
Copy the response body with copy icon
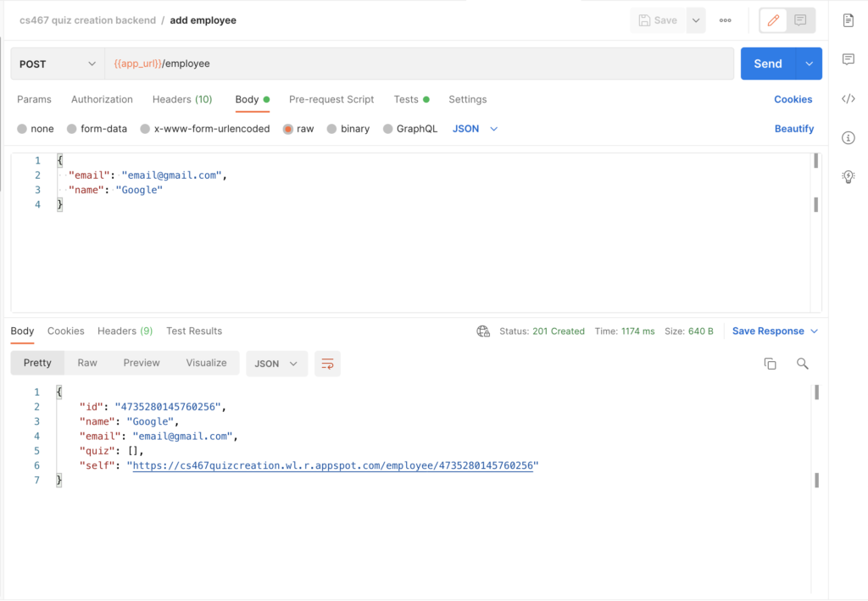point(770,364)
